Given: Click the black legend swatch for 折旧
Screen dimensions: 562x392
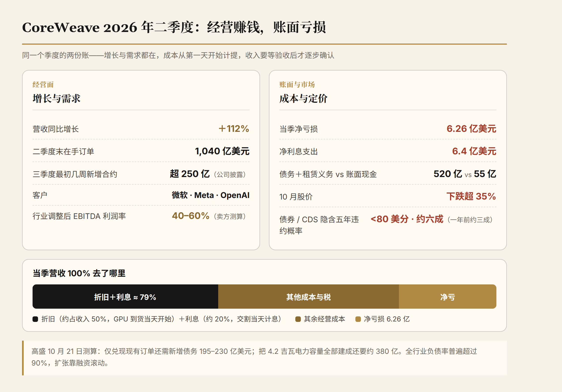Looking at the screenshot, I should 35,319.
